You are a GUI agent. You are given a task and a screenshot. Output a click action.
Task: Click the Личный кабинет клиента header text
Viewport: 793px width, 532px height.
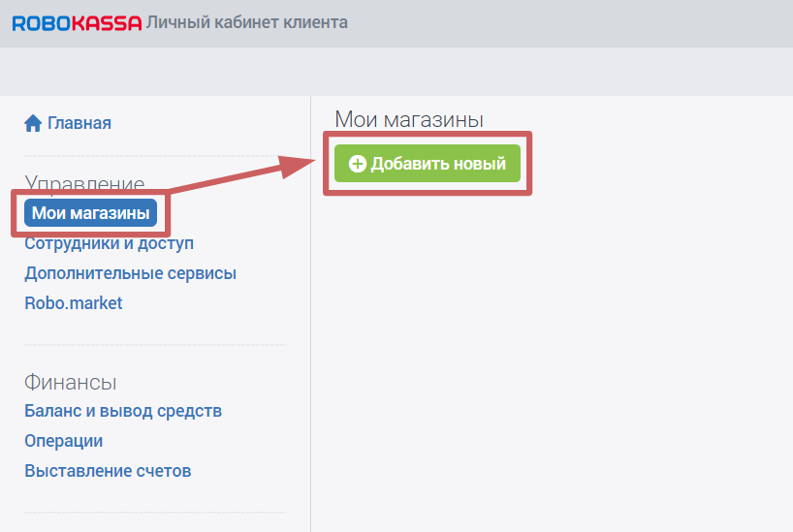pyautogui.click(x=246, y=22)
